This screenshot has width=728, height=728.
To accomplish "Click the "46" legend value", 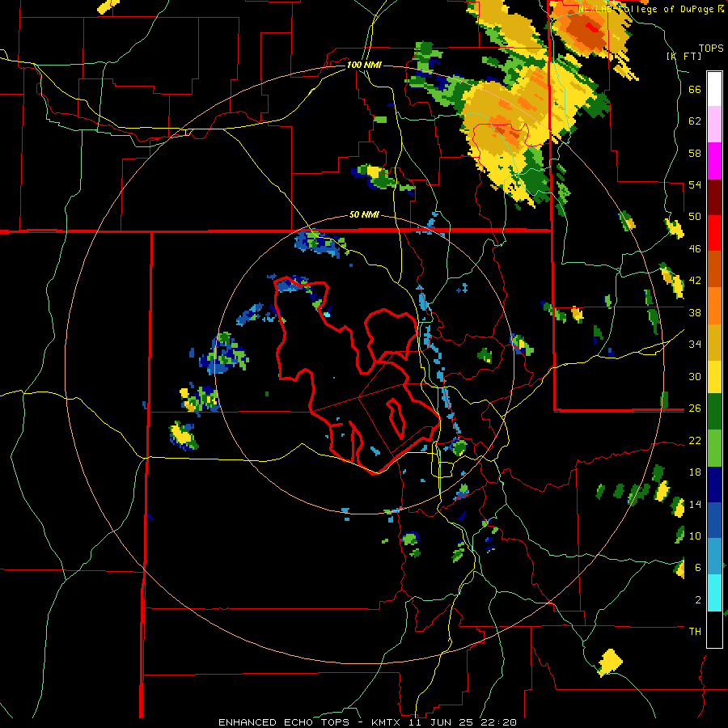I will [695, 249].
